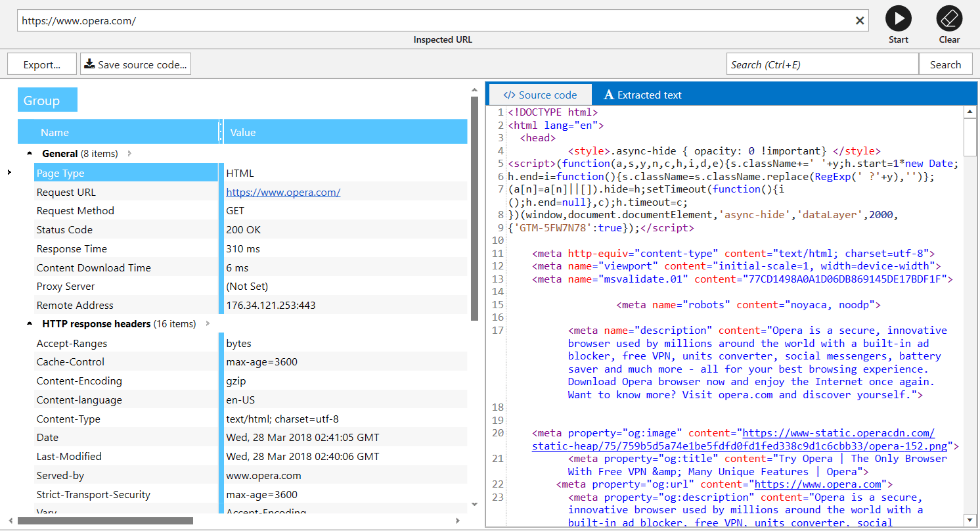Click the Group header button
Viewport: 980px width, 531px height.
click(x=47, y=100)
